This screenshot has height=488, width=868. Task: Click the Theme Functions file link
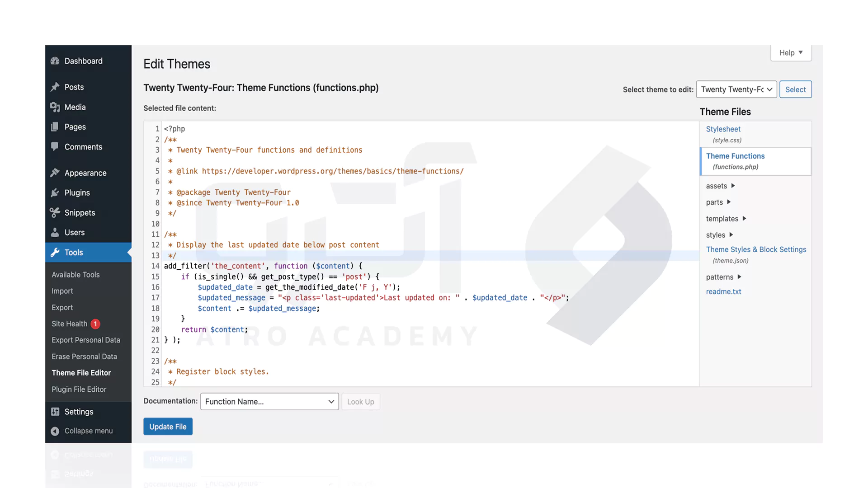coord(735,156)
